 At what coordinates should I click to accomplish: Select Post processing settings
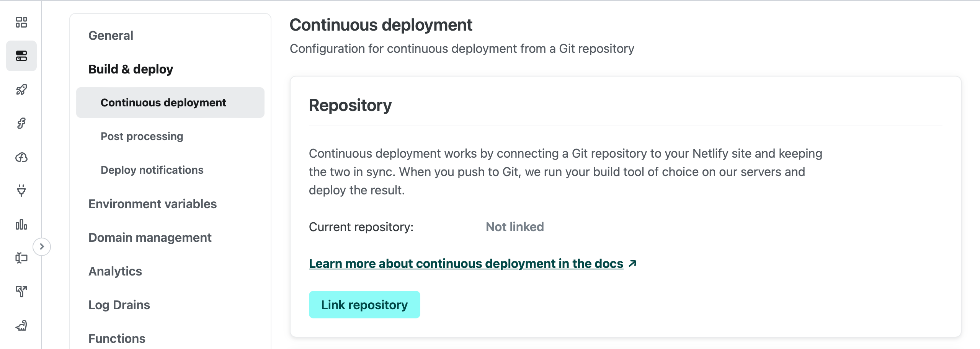tap(142, 136)
